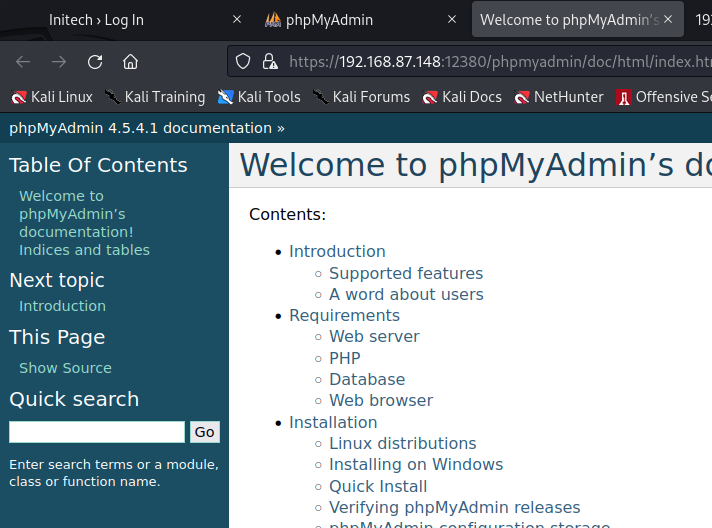Switch to the partially visible 19 tab
The height and width of the screenshot is (528, 712).
click(x=703, y=20)
